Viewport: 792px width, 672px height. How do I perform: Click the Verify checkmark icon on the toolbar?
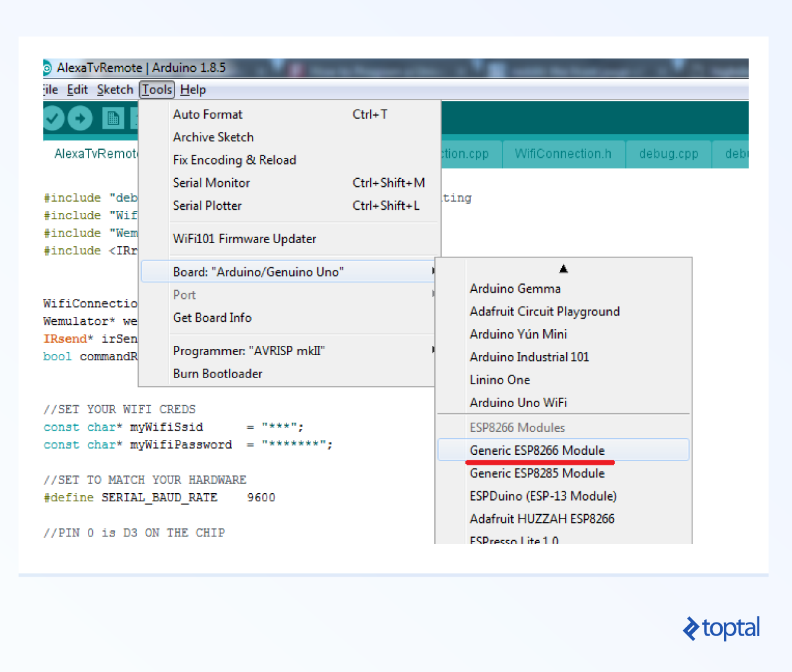(54, 118)
